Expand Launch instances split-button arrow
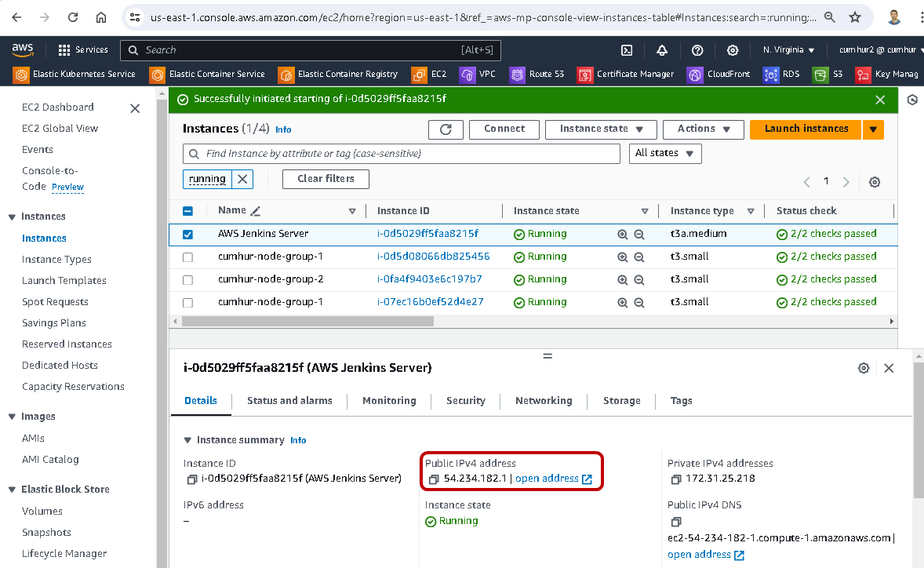The width and height of the screenshot is (924, 568). 873,129
